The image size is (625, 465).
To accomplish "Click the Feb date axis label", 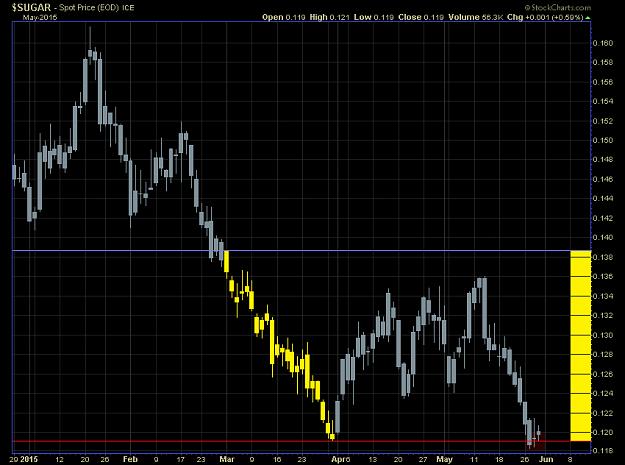I will pos(130,459).
